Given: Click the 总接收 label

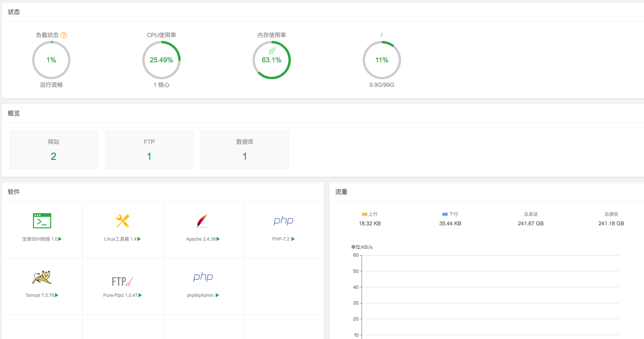Looking at the screenshot, I should click(x=611, y=214).
